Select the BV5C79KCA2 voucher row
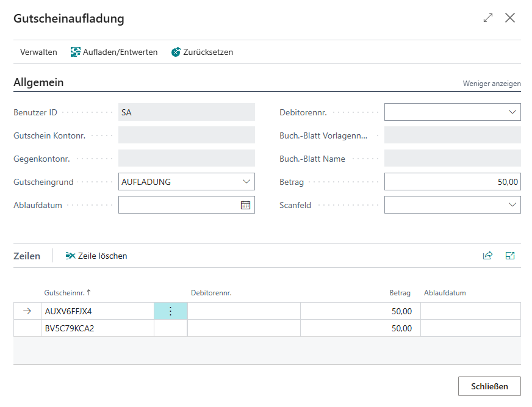Viewport: 532px width, 407px height. (x=68, y=328)
